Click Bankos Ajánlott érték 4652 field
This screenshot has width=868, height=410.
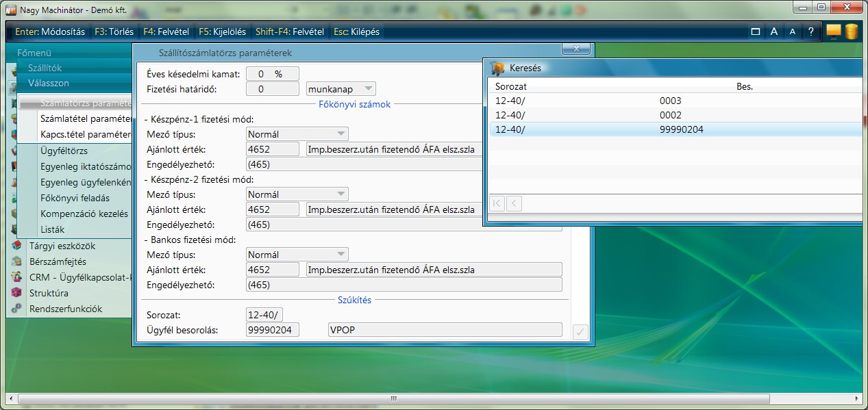273,270
